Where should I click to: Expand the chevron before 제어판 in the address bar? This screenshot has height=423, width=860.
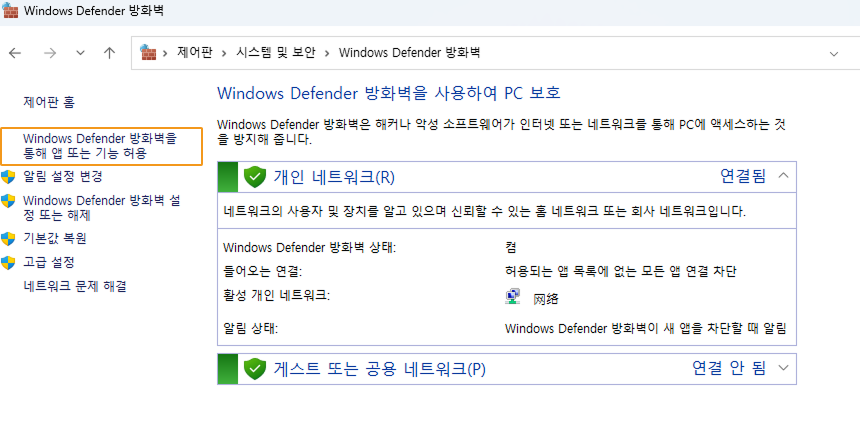coord(165,53)
